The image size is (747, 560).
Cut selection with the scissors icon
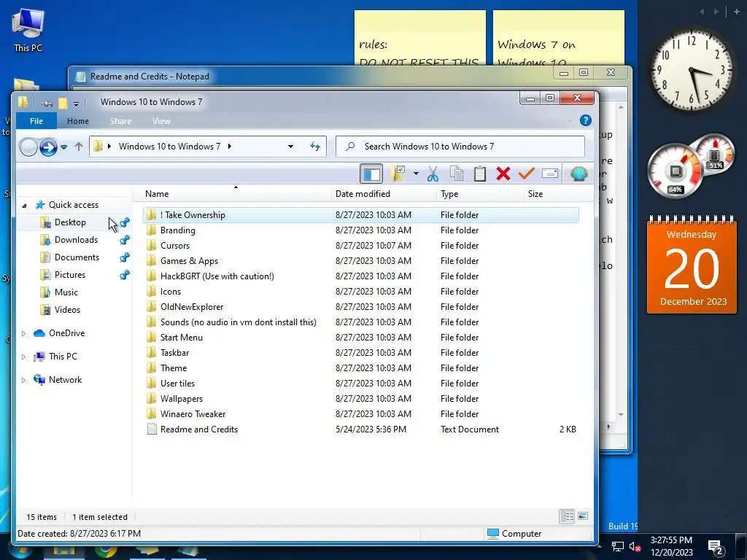coord(433,174)
